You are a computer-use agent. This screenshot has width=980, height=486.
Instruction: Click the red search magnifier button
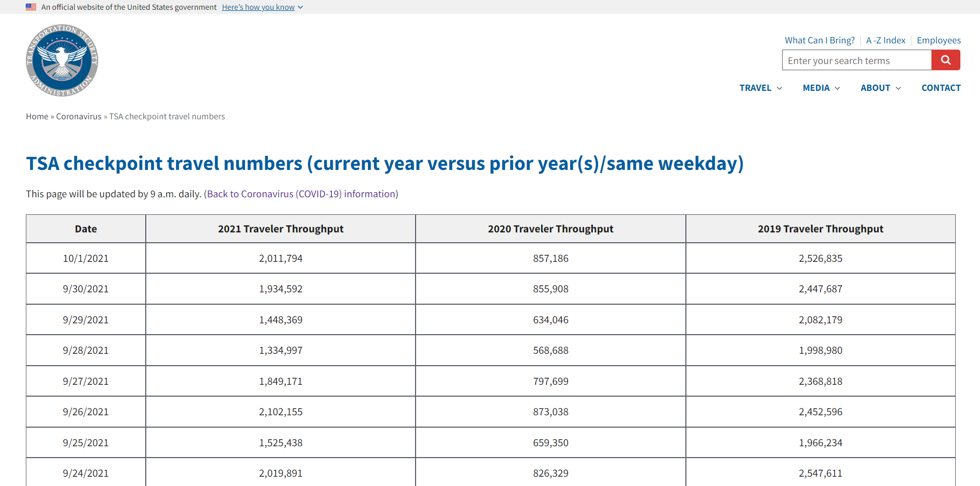946,60
